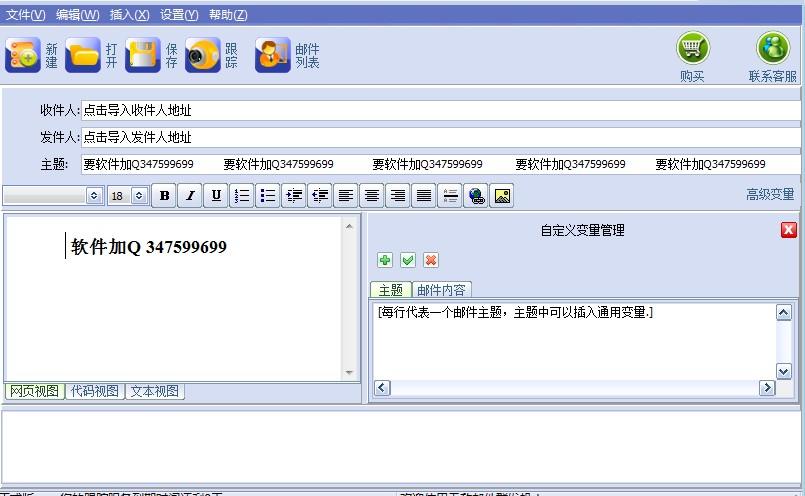
Task: Click the bottom log output area
Action: tap(400, 447)
